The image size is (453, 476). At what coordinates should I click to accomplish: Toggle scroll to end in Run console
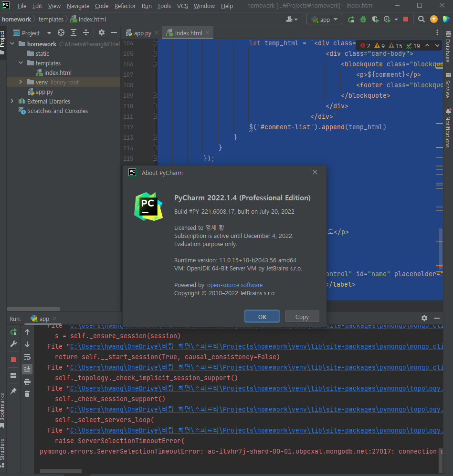tap(27, 369)
